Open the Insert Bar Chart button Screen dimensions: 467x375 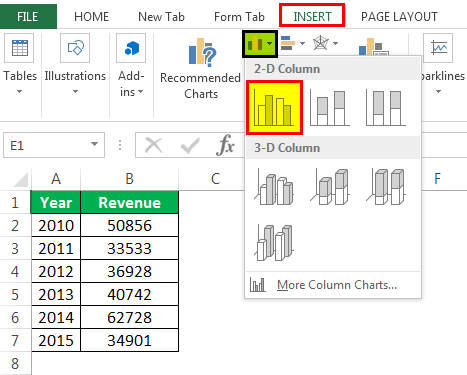coord(293,43)
